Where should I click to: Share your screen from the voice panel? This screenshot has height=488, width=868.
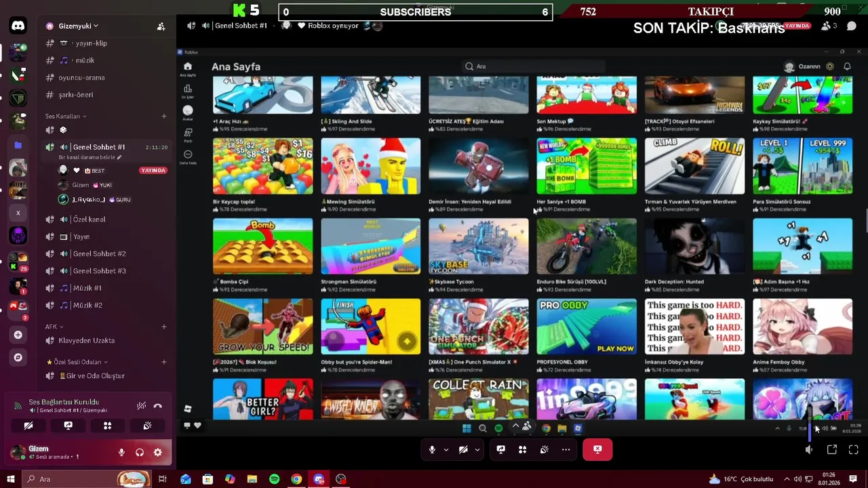tap(68, 426)
